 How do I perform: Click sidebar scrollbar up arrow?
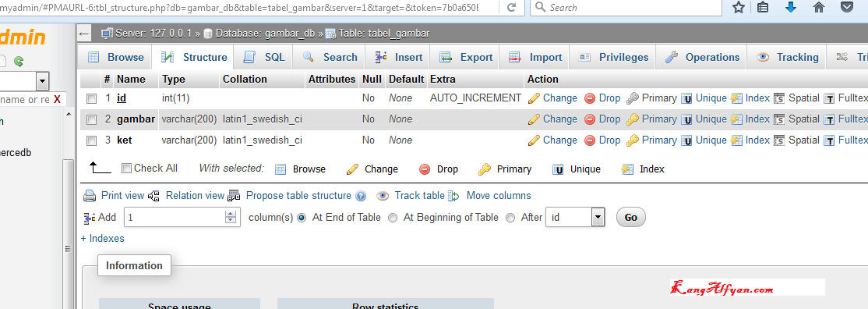coord(69,114)
